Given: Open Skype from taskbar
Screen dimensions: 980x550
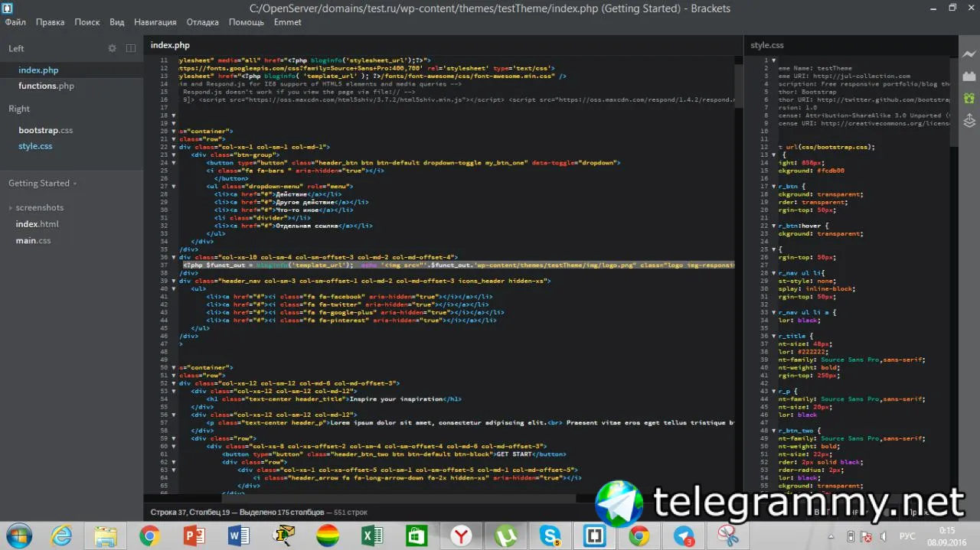Looking at the screenshot, I should tap(550, 536).
